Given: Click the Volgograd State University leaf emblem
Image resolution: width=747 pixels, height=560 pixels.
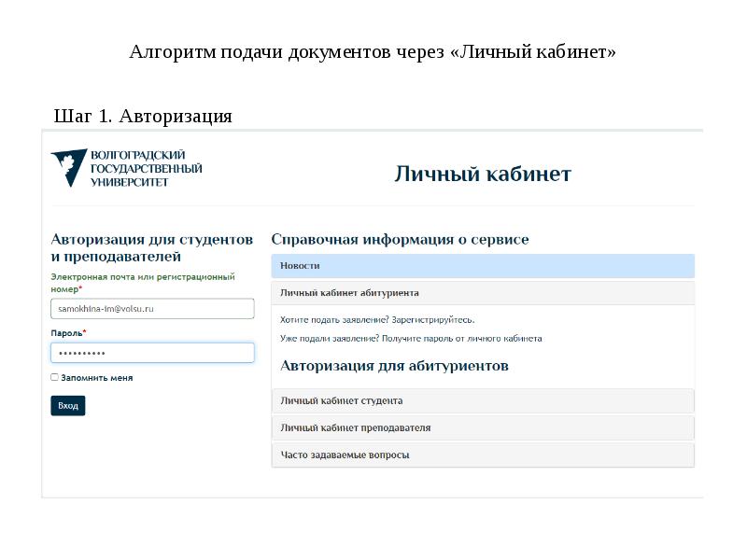Looking at the screenshot, I should 68,167.
